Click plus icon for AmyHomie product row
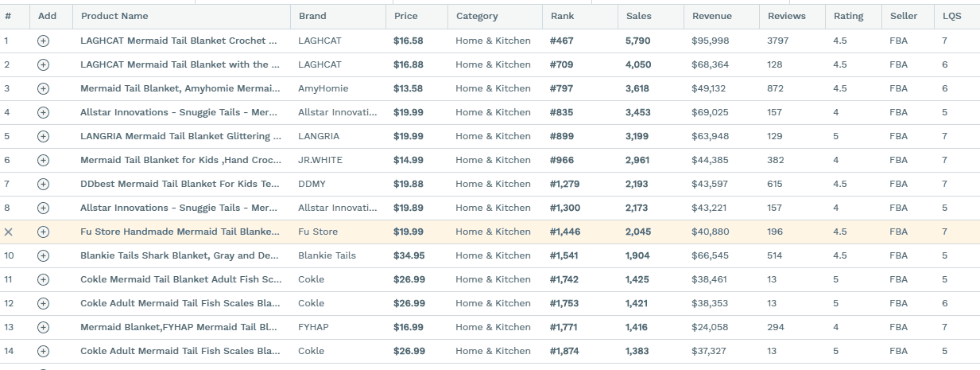The width and height of the screenshot is (980, 370). [x=44, y=88]
